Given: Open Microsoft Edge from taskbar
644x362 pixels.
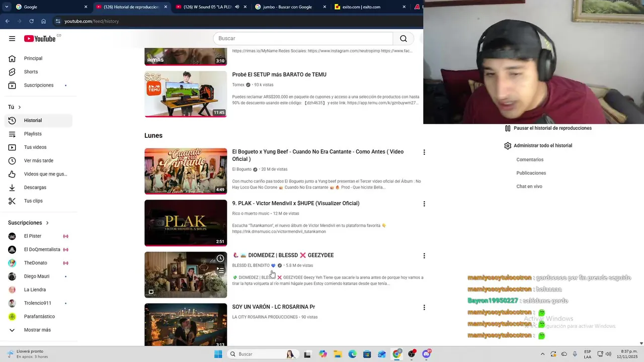Looking at the screenshot, I should [352, 354].
